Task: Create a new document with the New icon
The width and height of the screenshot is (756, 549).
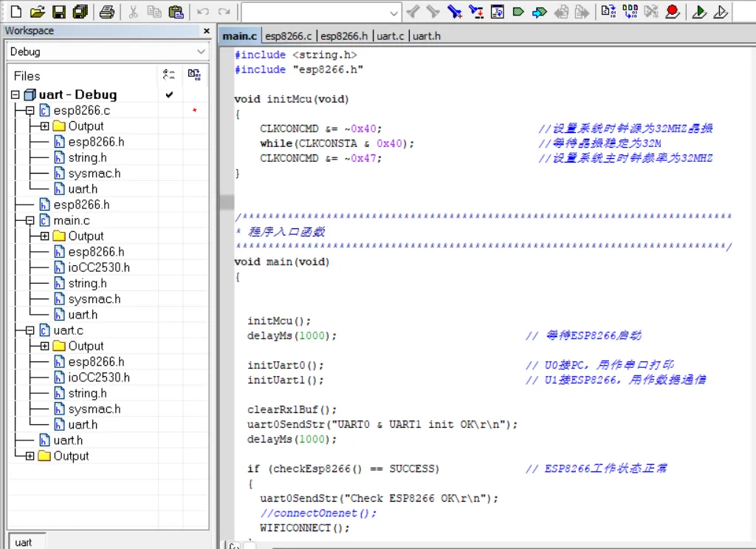Action: point(16,12)
